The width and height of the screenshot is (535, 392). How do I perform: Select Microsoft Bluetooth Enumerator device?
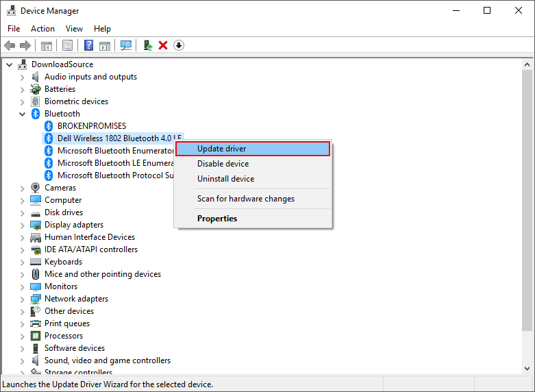[x=115, y=151]
